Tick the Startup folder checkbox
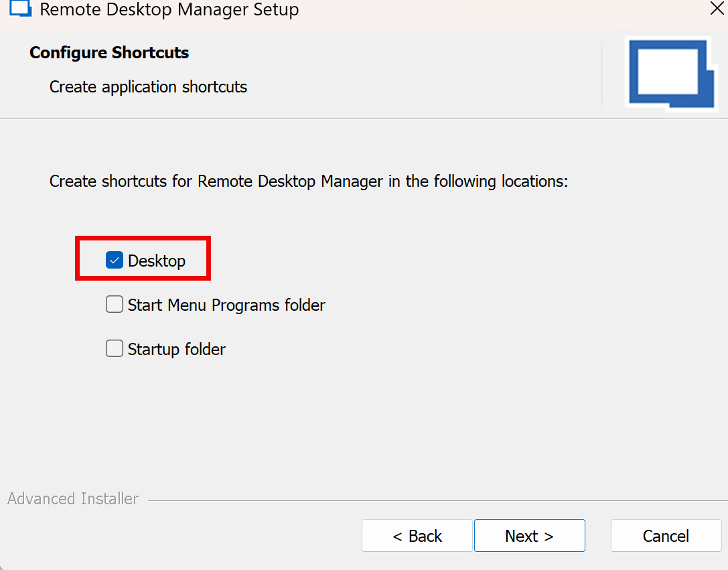This screenshot has width=728, height=570. (x=115, y=349)
